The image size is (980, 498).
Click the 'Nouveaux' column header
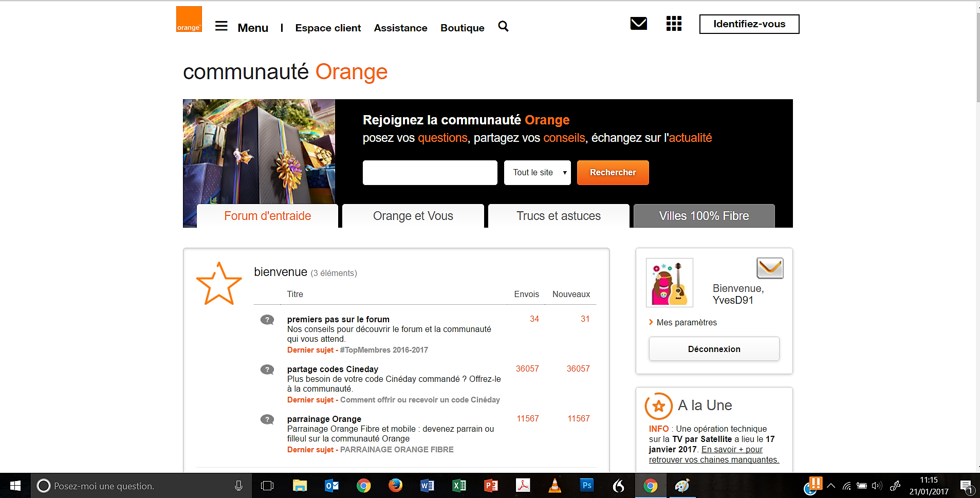click(x=571, y=294)
